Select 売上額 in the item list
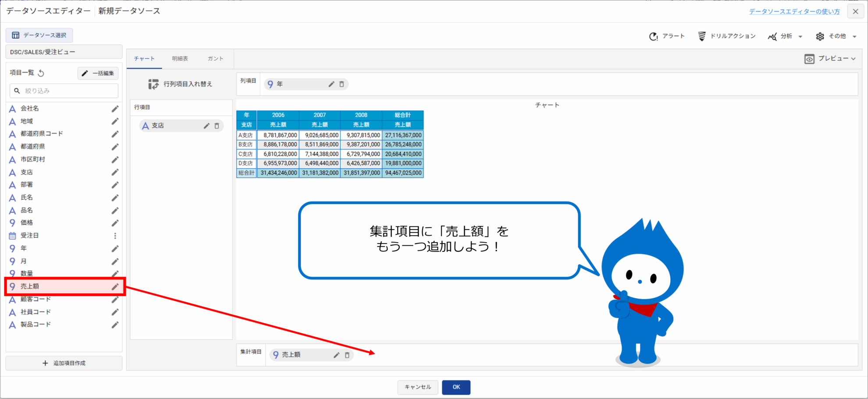 pos(30,286)
